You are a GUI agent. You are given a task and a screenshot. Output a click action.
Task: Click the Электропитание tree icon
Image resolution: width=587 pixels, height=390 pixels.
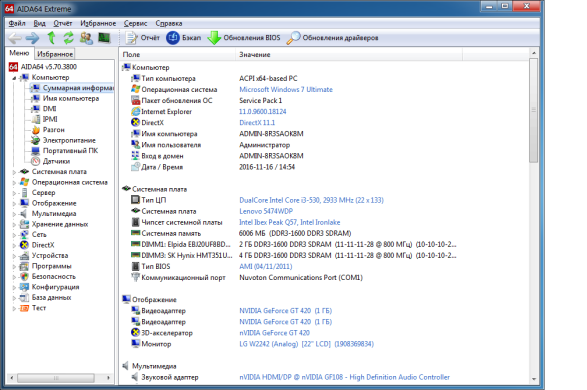point(36,140)
